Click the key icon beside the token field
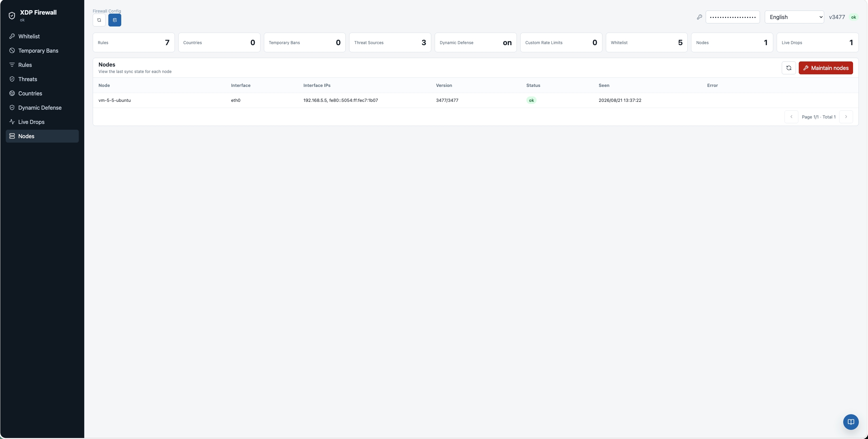Screen dimensions: 868x439 coord(699,17)
